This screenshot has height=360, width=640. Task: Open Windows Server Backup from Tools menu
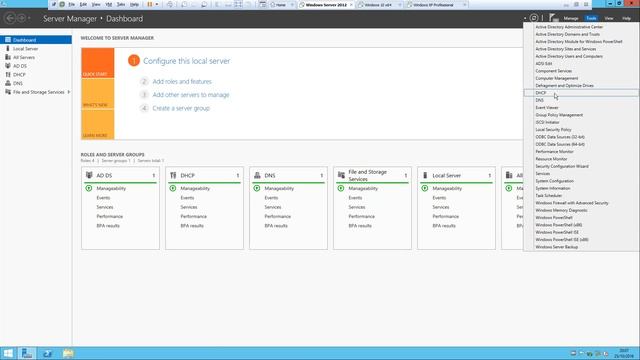click(x=557, y=247)
